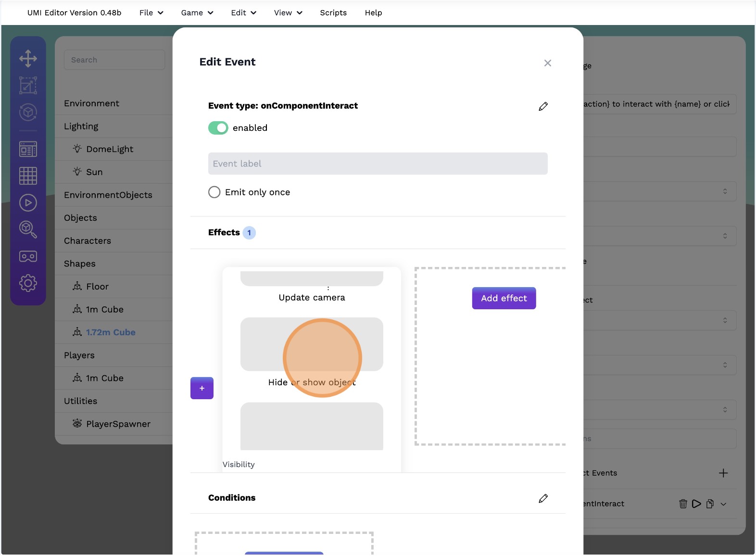Image resolution: width=756 pixels, height=556 pixels.
Task: Open settings gear in left toolbar
Action: coord(28,283)
